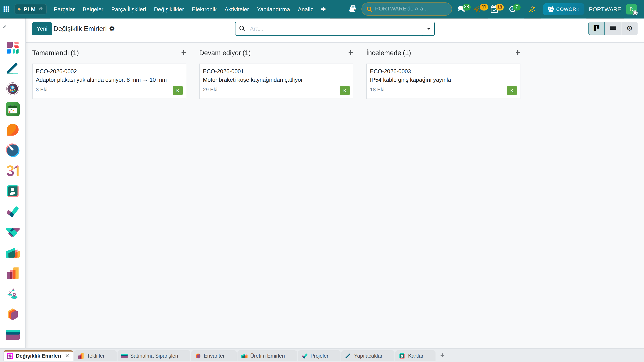Click the Yeni button
This screenshot has width=644, height=362.
[42, 29]
